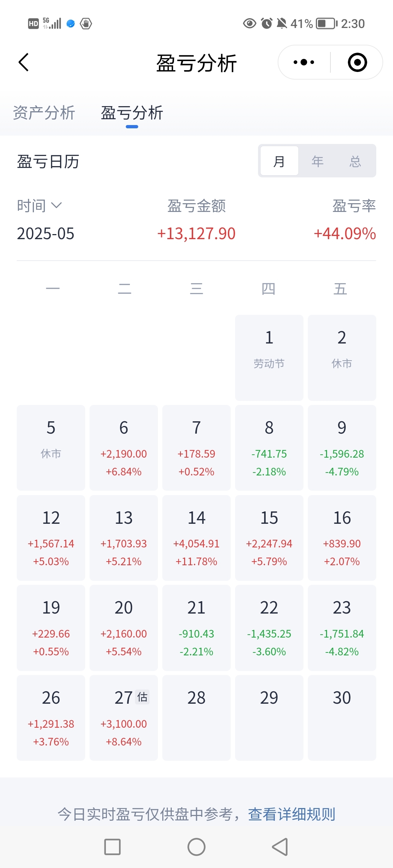Select the 月 monthly view toggle
The height and width of the screenshot is (868, 393).
click(x=279, y=161)
